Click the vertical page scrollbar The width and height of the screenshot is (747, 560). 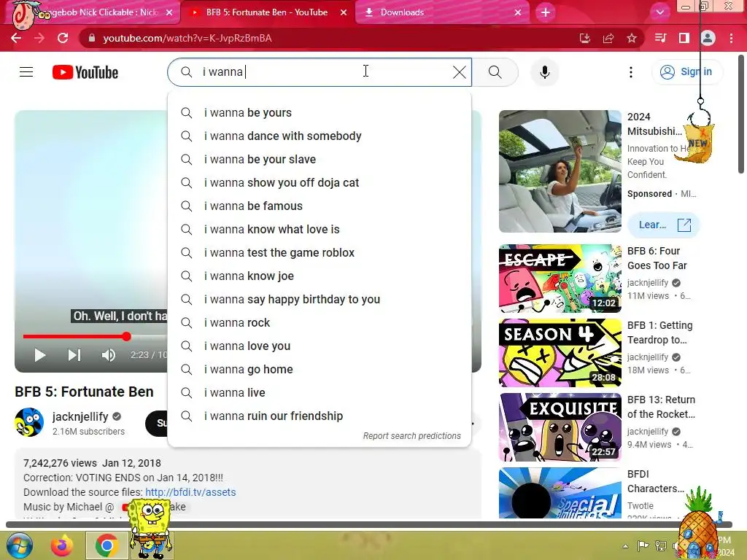click(741, 114)
